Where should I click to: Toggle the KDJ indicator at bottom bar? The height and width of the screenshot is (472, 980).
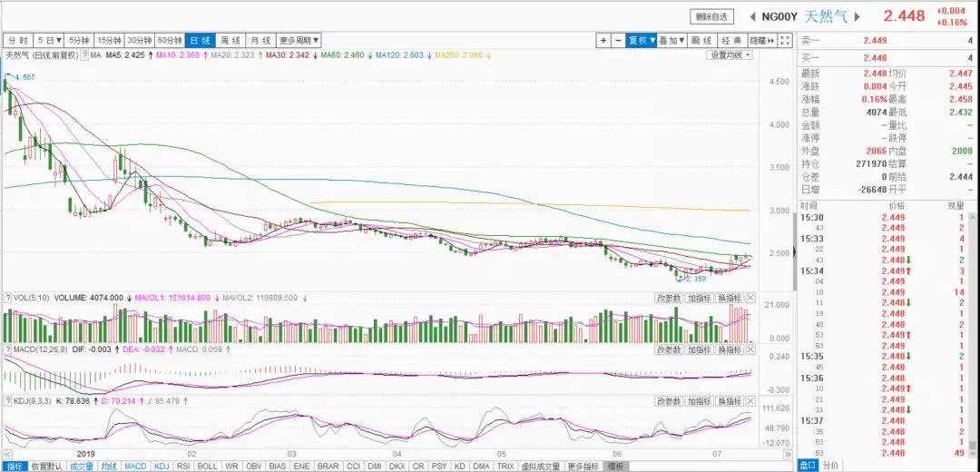(x=161, y=466)
